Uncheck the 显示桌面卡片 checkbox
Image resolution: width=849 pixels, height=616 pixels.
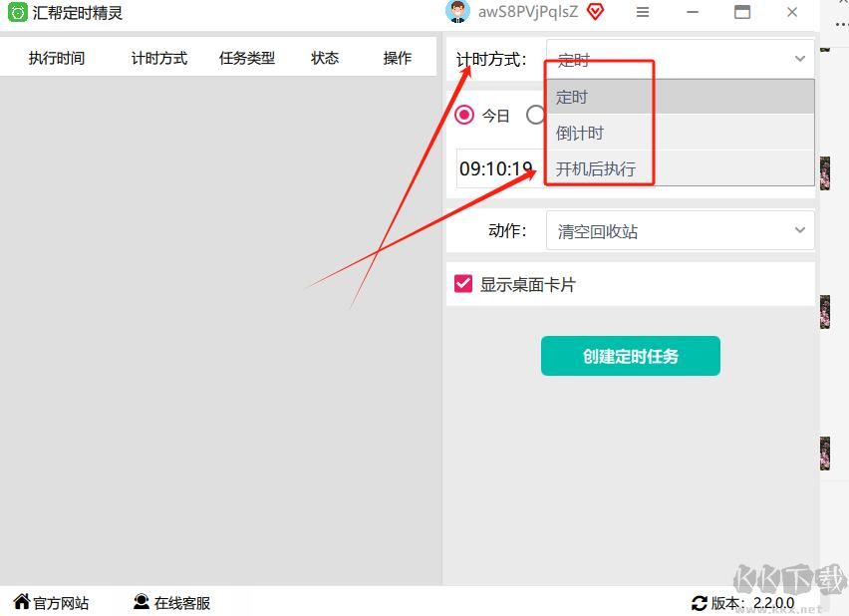[x=462, y=282]
